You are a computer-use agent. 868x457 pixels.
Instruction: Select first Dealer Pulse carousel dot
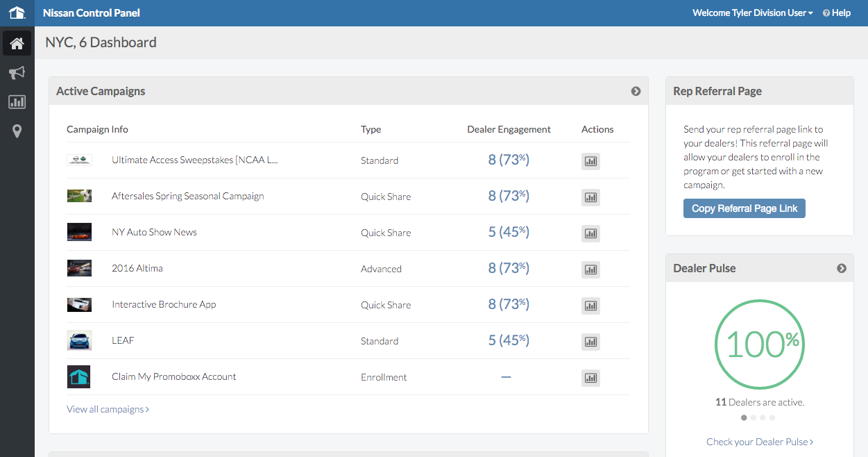(744, 417)
